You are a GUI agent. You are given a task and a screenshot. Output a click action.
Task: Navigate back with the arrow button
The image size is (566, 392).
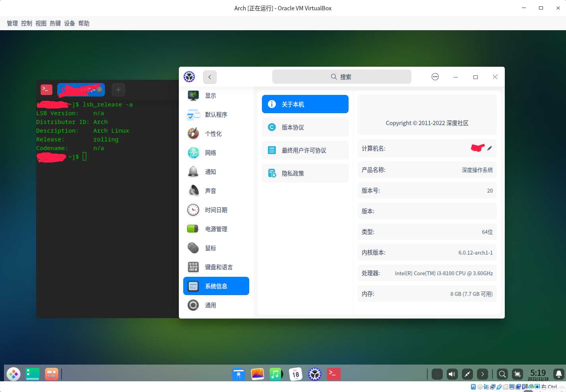210,77
